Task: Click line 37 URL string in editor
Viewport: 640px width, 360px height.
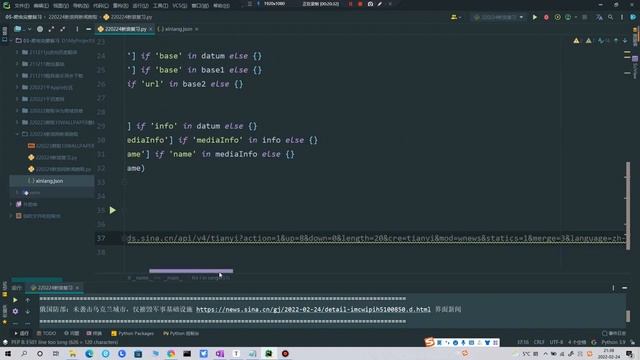Action: pyautogui.click(x=376, y=238)
